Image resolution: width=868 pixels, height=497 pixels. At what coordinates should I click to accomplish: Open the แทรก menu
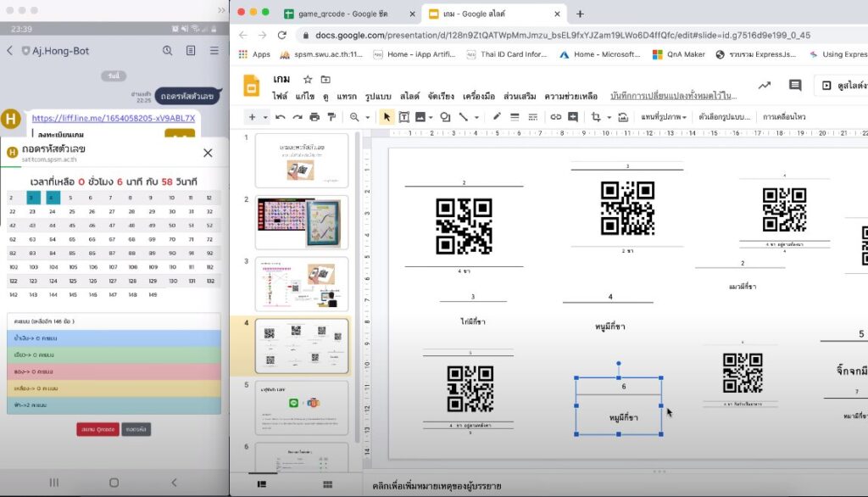click(347, 97)
